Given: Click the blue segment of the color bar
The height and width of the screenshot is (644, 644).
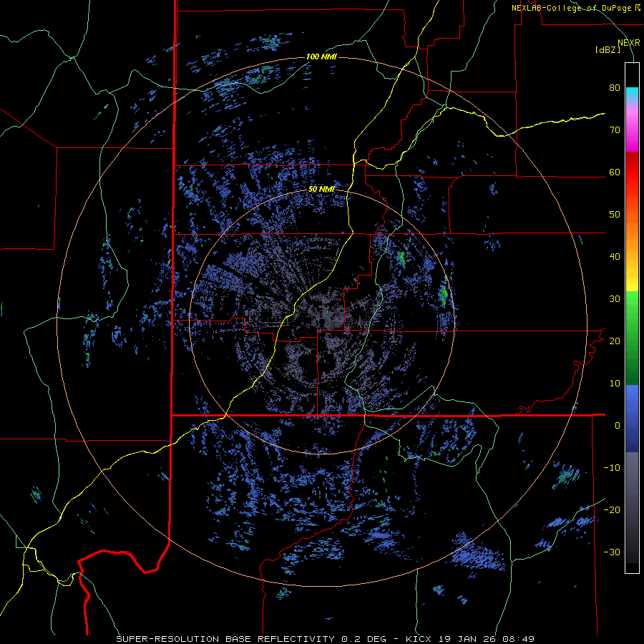Looking at the screenshot, I should [632, 419].
